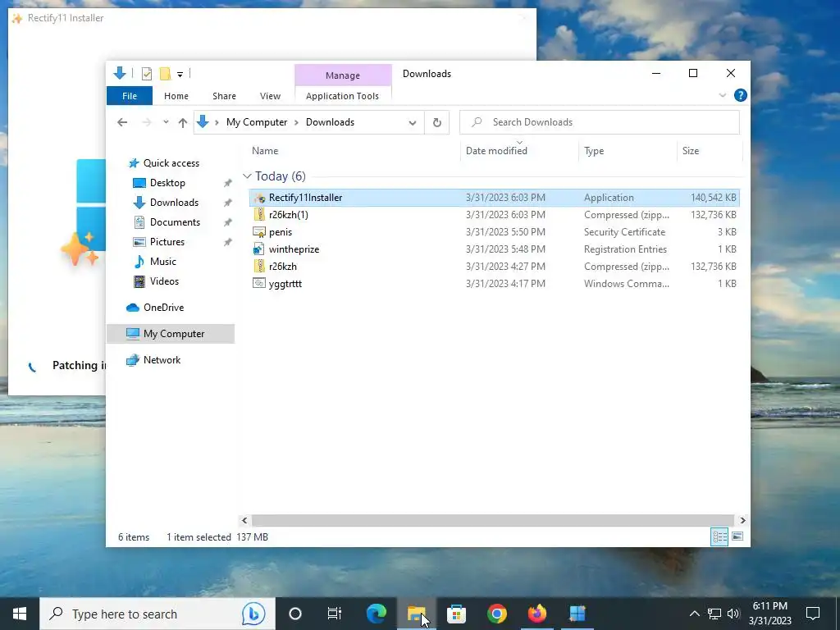Screen dimensions: 840x630
Task: Click Downloads in the address breadcrumb
Action: [330, 122]
